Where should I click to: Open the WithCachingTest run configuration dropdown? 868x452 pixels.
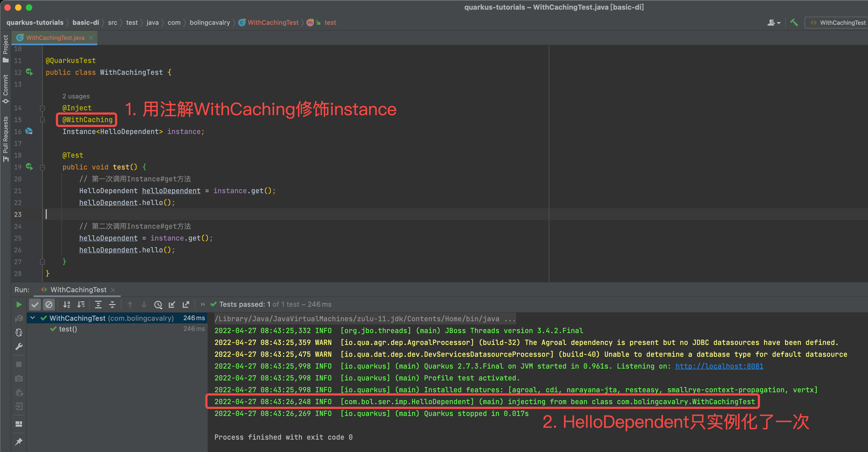pos(839,23)
